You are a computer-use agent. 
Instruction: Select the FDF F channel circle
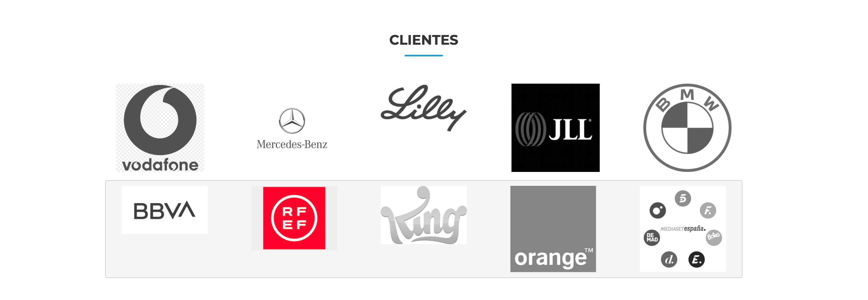point(708,211)
